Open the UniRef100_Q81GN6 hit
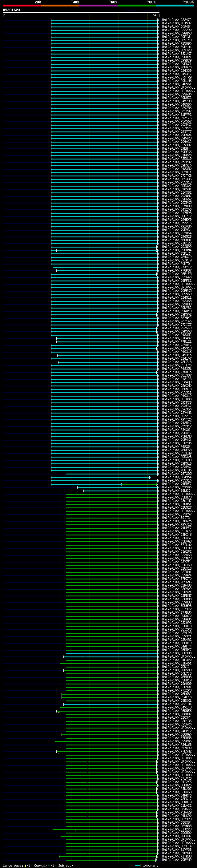This screenshot has height=868, width=197. pos(176,582)
